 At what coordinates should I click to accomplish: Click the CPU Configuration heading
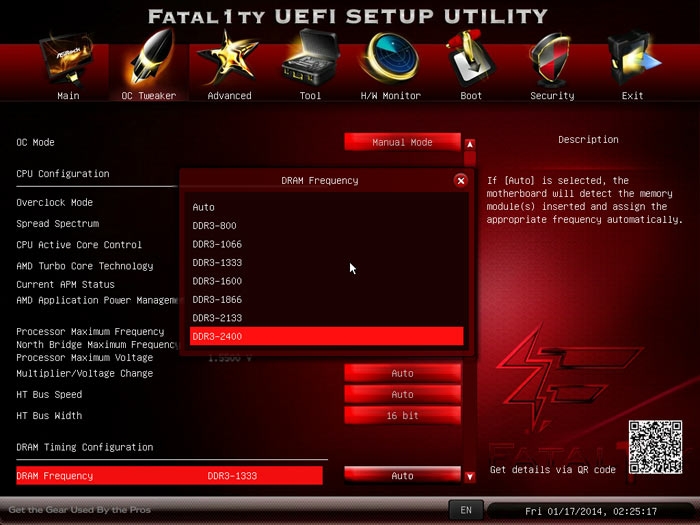click(62, 174)
